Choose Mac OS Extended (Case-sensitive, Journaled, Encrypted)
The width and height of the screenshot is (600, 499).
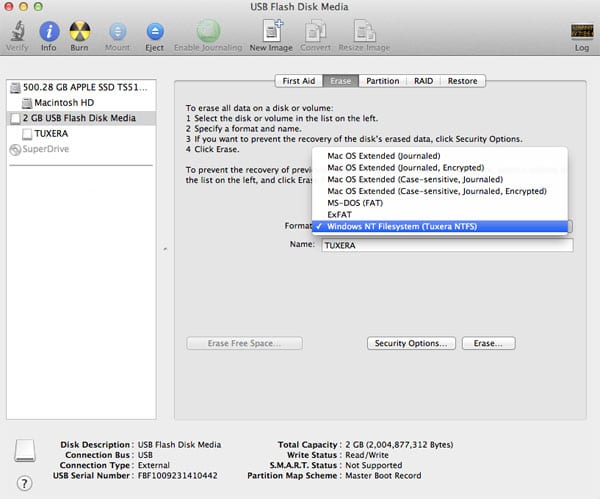click(x=440, y=191)
